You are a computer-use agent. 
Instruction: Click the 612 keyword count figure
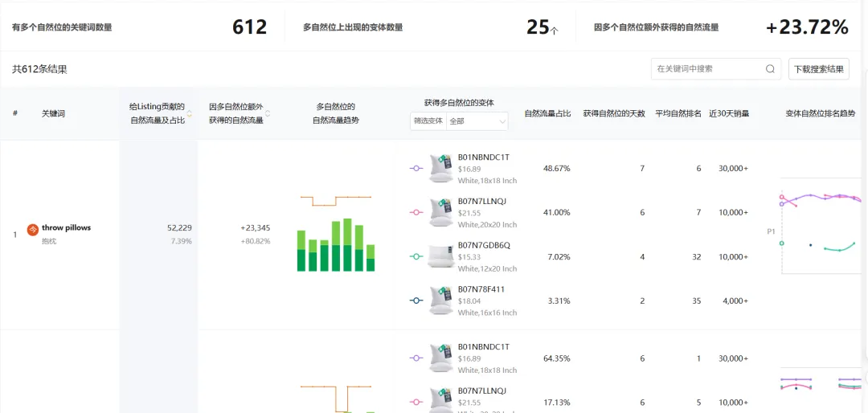pyautogui.click(x=250, y=27)
